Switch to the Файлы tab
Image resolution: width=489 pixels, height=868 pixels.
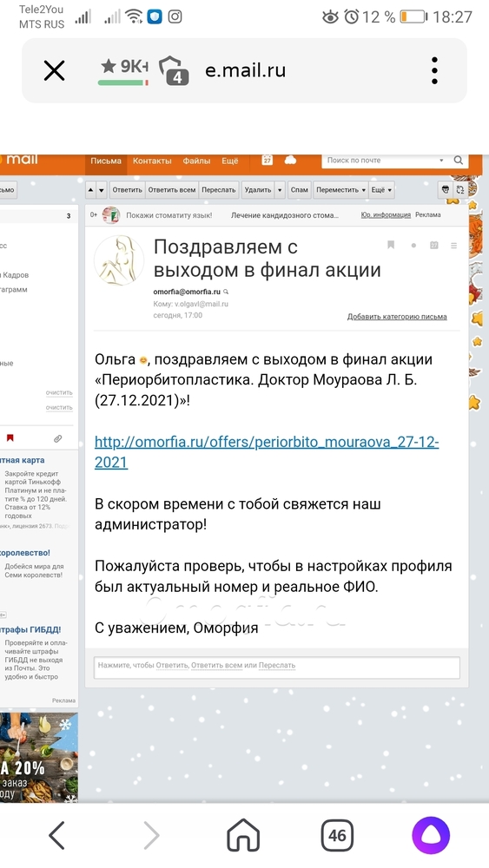(196, 161)
